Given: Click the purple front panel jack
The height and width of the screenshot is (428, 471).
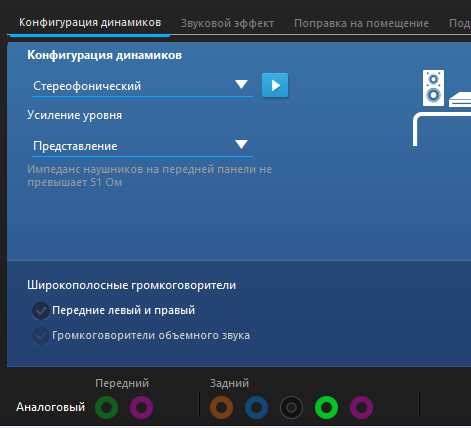Looking at the screenshot, I should 141,407.
